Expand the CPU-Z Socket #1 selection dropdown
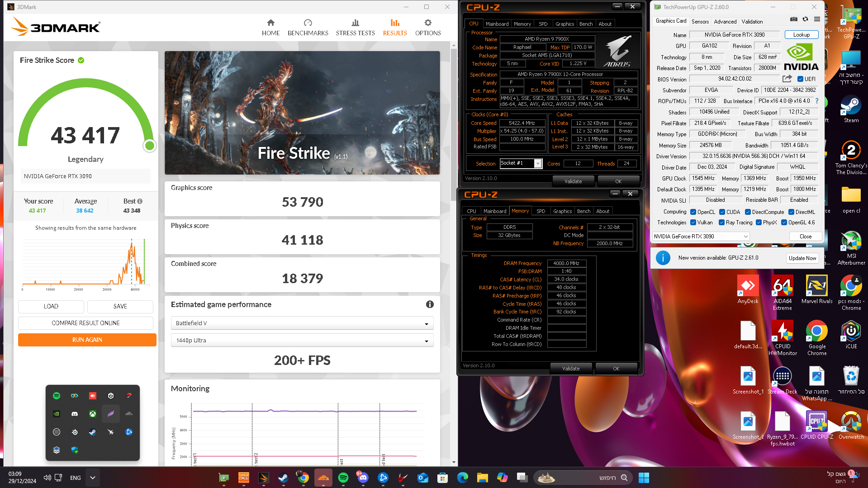The image size is (868, 488). click(x=538, y=163)
